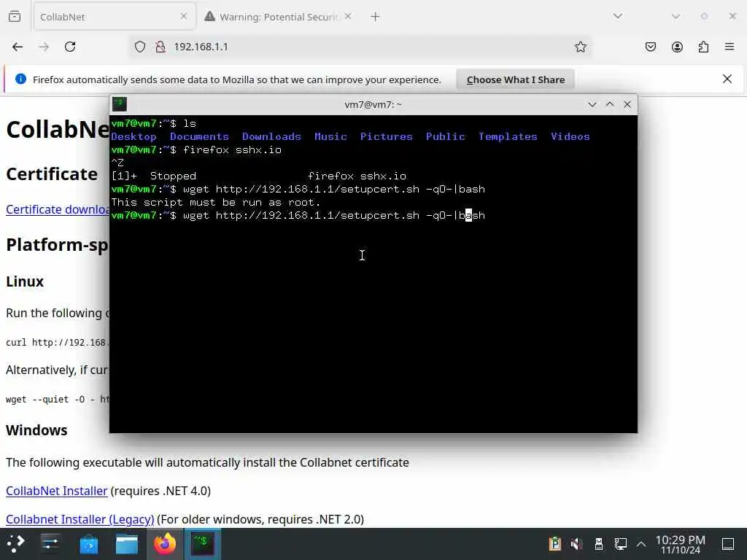This screenshot has width=747, height=560.
Task: Switch to Firefox from the taskbar
Action: tap(165, 544)
